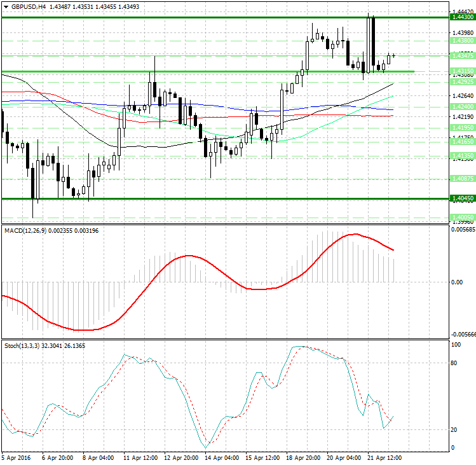Viewport: 476px width, 465px height.
Task: Select the 21 Apr 12:00 time axis label
Action: 384,457
